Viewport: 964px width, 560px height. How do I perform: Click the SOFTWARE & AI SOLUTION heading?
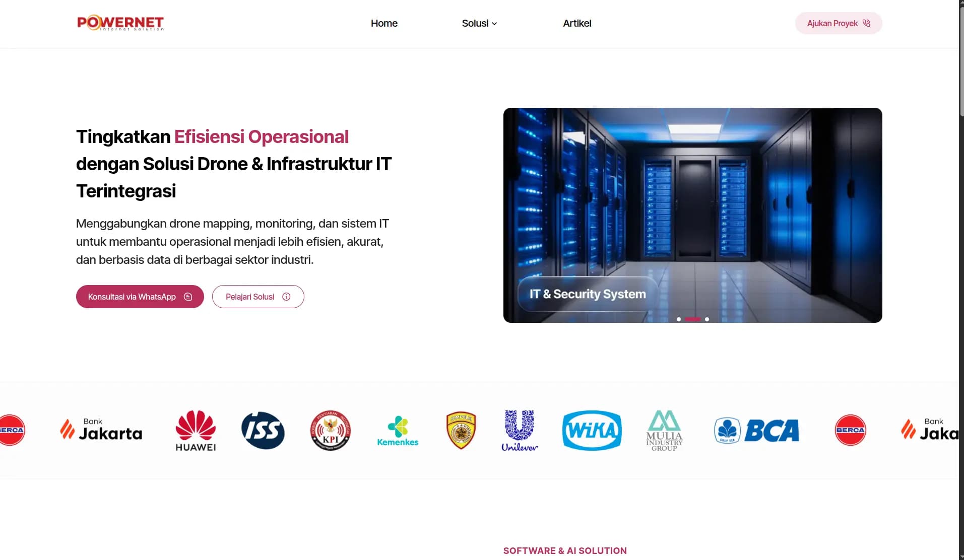click(565, 551)
